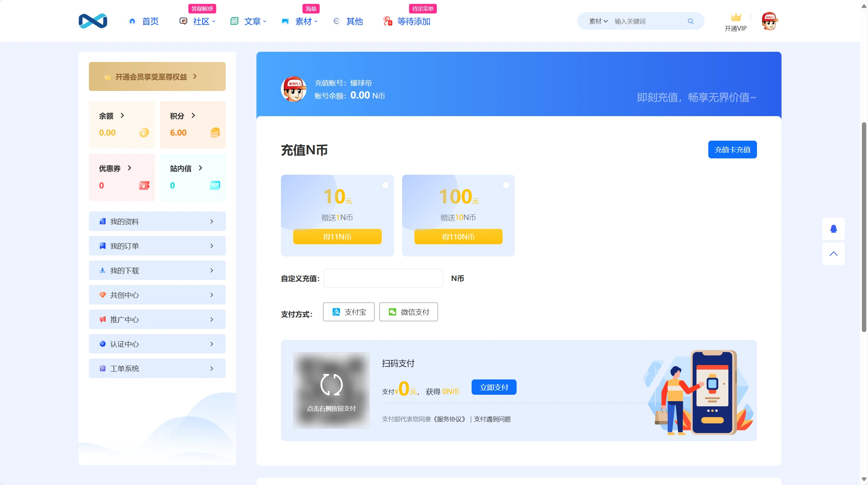Choose 支付宝 as payment method
This screenshot has width=868, height=485.
coord(349,312)
